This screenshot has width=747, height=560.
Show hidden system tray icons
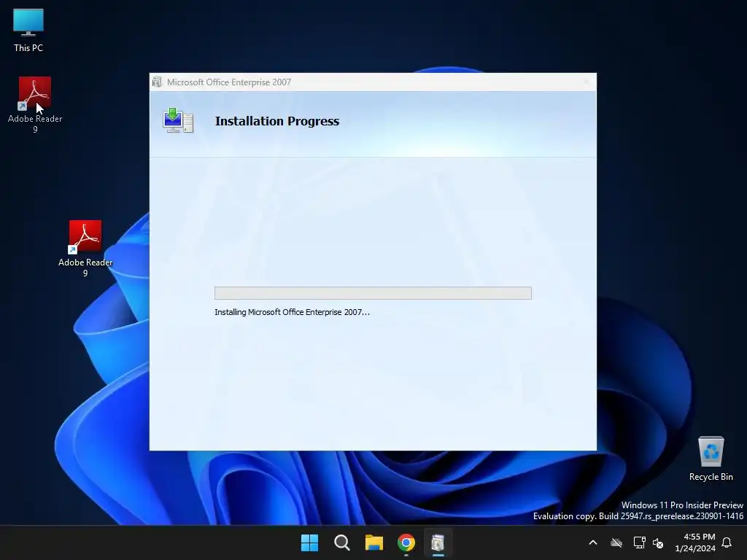pos(593,542)
